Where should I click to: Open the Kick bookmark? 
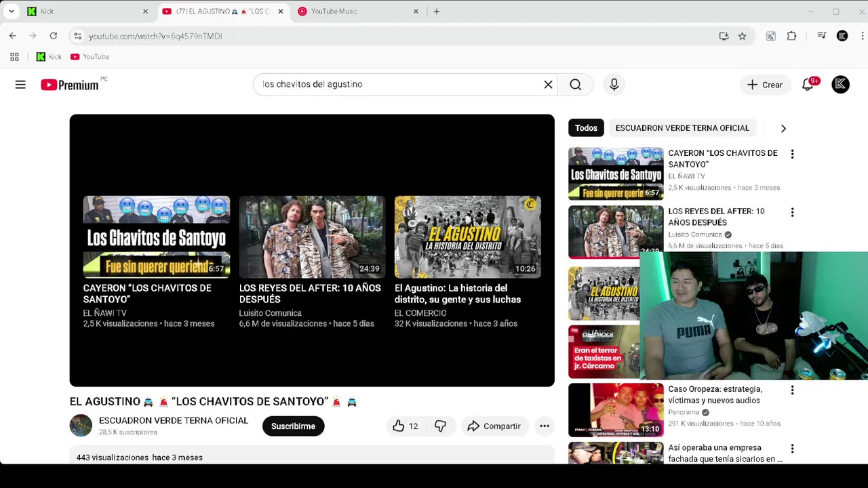click(x=49, y=57)
